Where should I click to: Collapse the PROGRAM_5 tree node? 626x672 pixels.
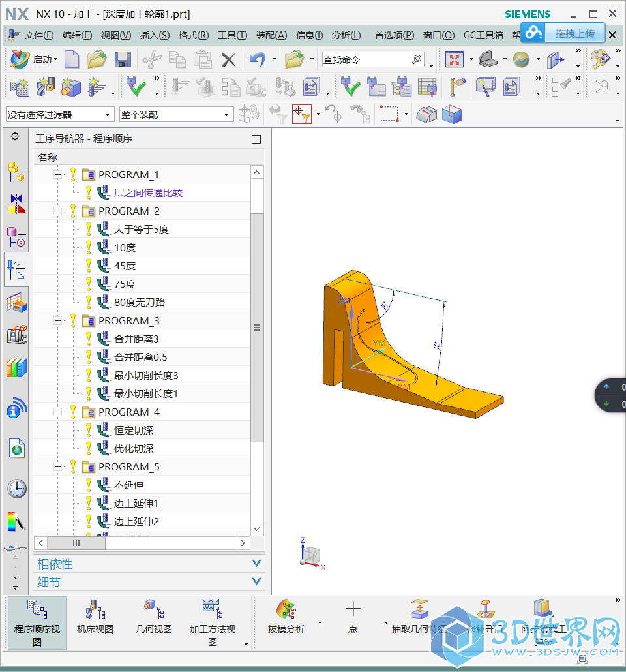(x=57, y=466)
